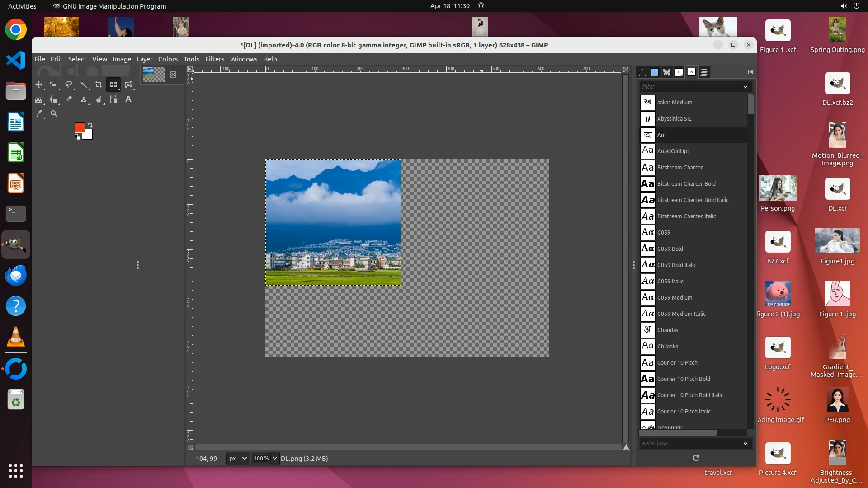This screenshot has height=488, width=868.
Task: Expand the font filter dropdown arrow
Action: [745, 87]
